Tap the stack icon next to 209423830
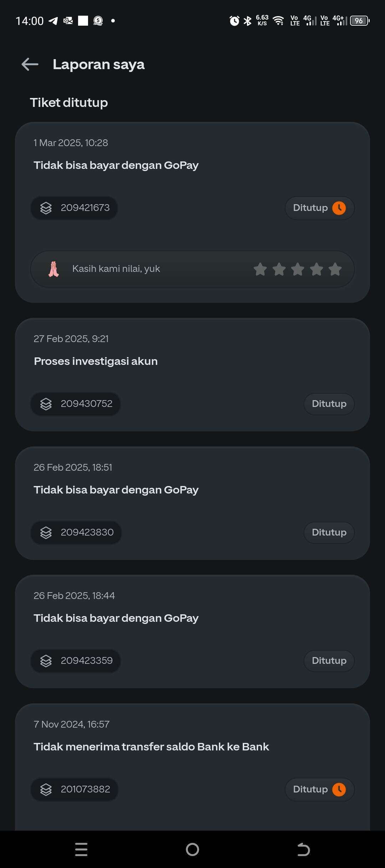This screenshot has height=868, width=385. pos(46,533)
